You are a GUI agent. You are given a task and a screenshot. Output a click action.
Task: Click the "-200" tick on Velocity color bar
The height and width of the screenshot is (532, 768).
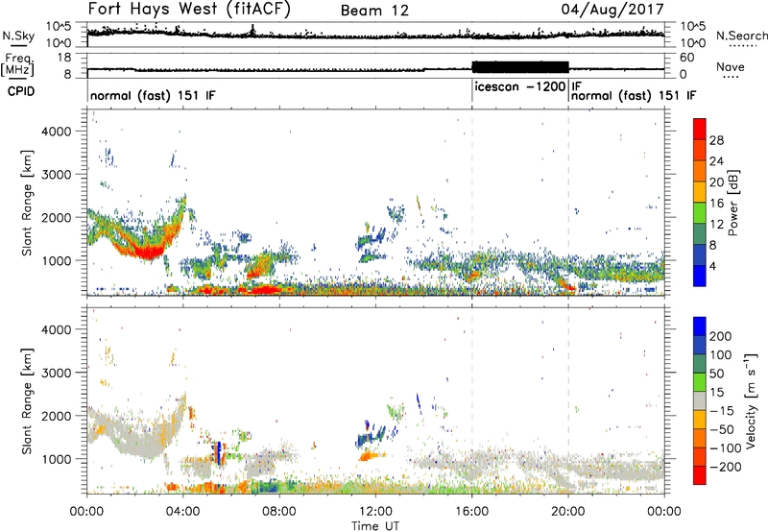coord(725,467)
